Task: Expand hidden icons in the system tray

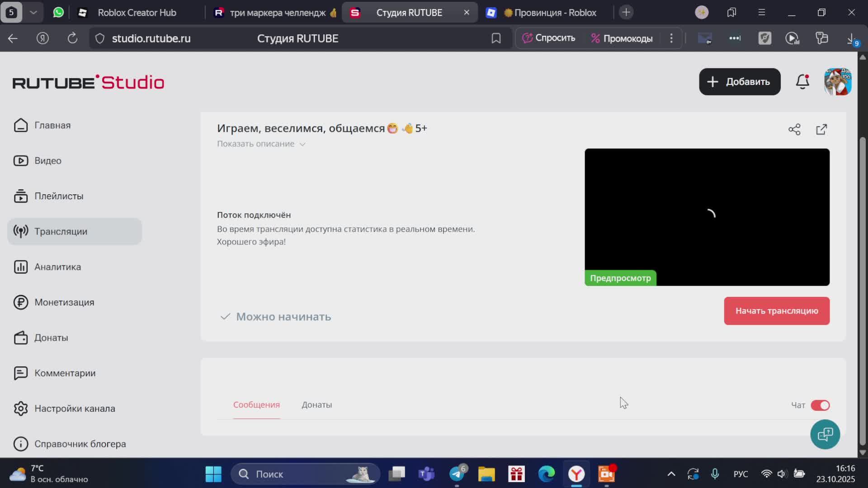Action: [671, 474]
